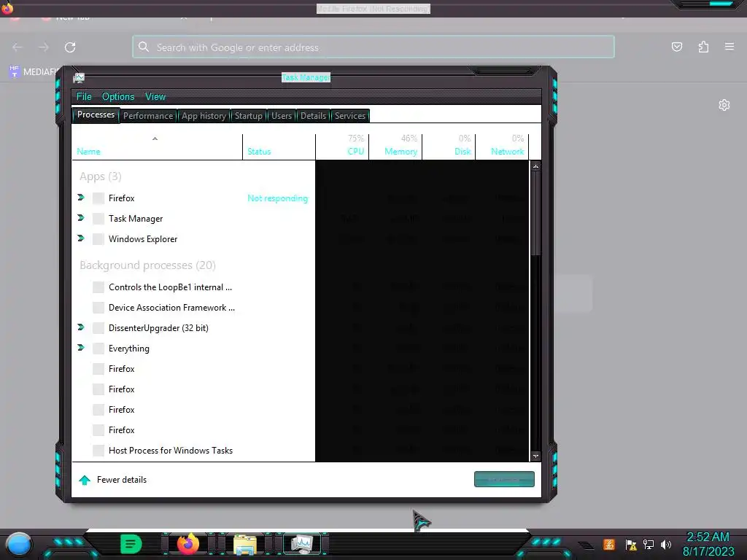
Task: Select the 'Not responding' status text
Action: click(x=277, y=198)
